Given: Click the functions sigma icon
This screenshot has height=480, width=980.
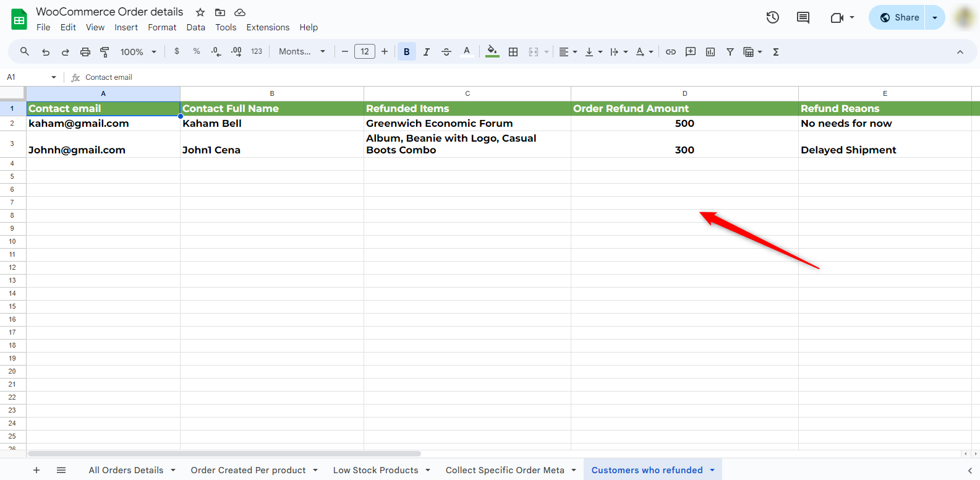Looking at the screenshot, I should (x=776, y=52).
